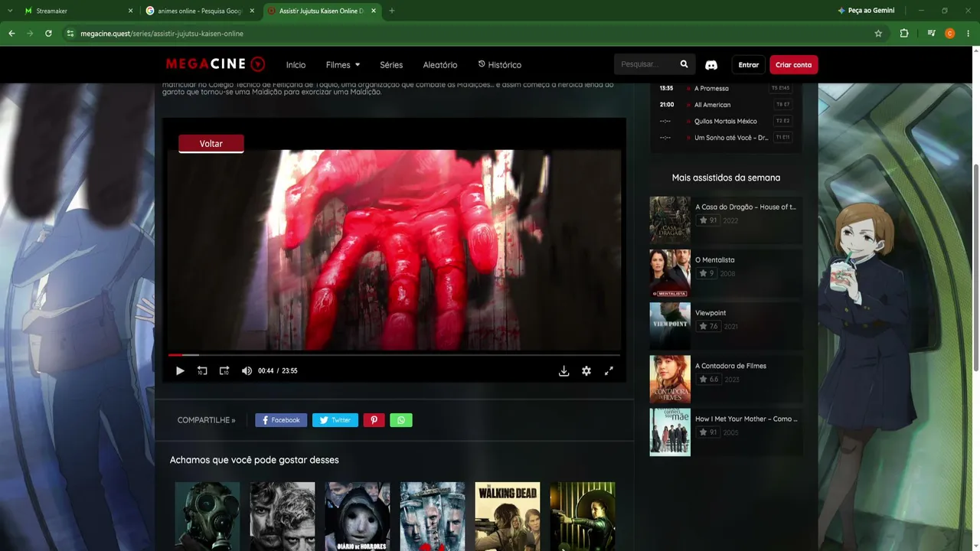Share on Twitter

coord(335,420)
